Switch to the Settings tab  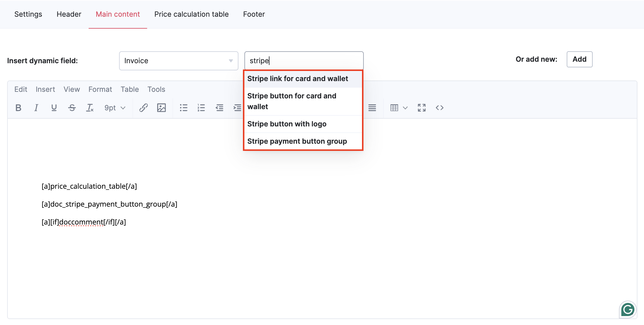[28, 14]
